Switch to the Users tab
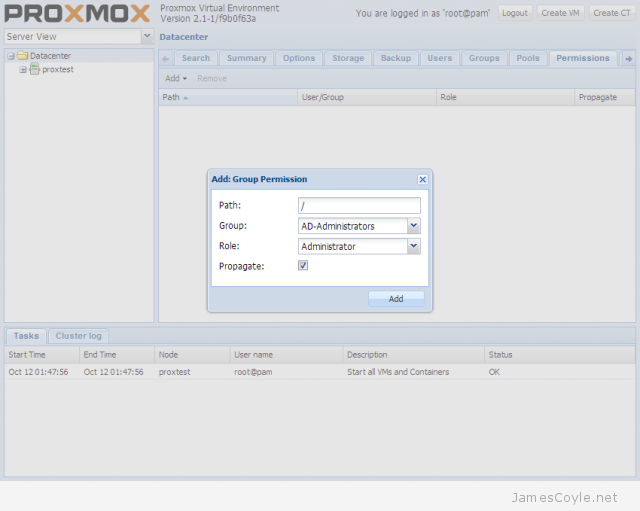Viewport: 640px width, 511px height. click(440, 58)
